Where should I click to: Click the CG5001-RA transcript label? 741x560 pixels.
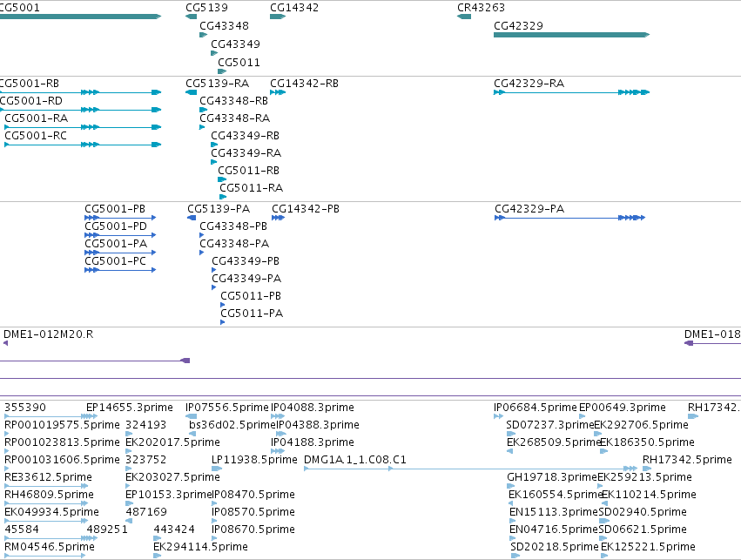click(x=36, y=118)
